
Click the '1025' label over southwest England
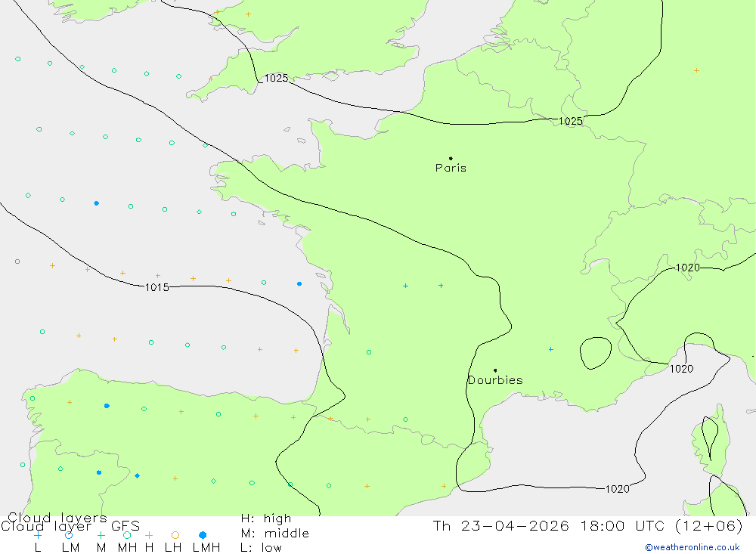276,78
